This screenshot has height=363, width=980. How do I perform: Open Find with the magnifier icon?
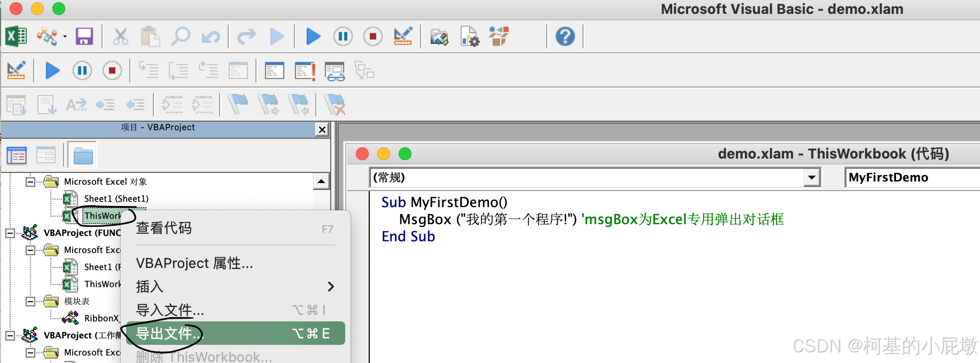tap(181, 36)
